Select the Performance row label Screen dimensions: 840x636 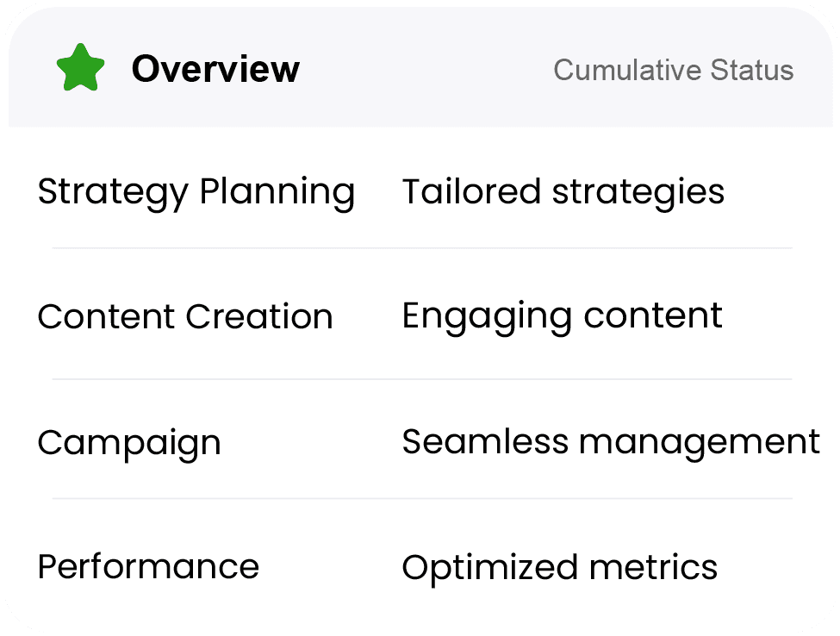(148, 567)
